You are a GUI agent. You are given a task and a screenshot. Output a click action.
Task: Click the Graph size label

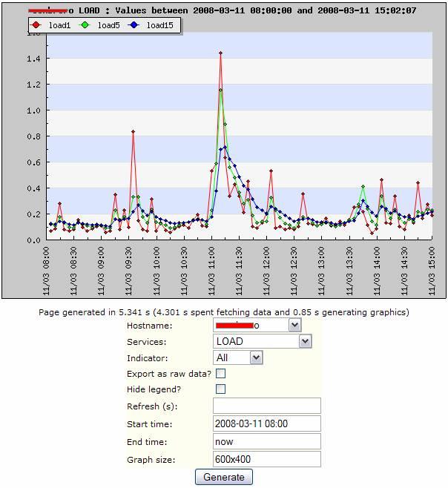tap(151, 460)
